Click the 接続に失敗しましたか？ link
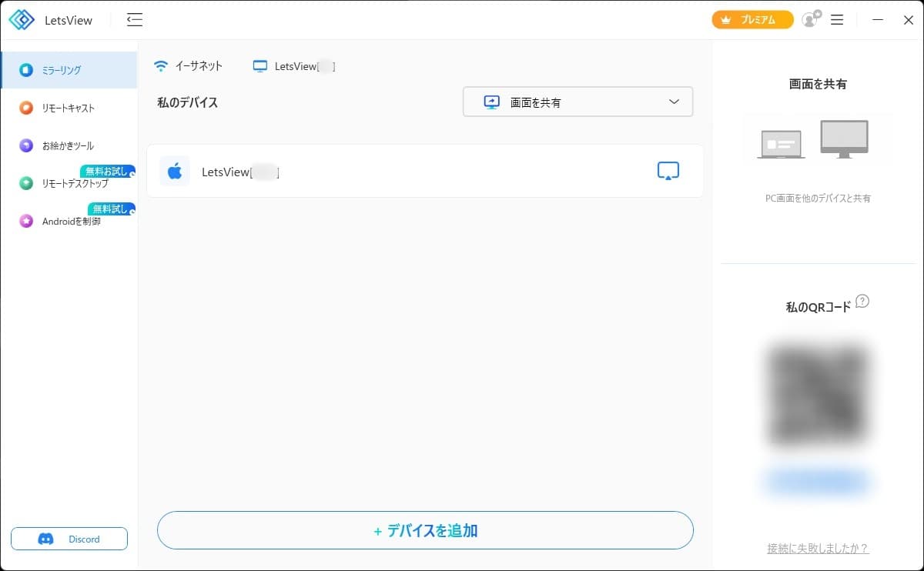The image size is (924, 571). [x=816, y=549]
